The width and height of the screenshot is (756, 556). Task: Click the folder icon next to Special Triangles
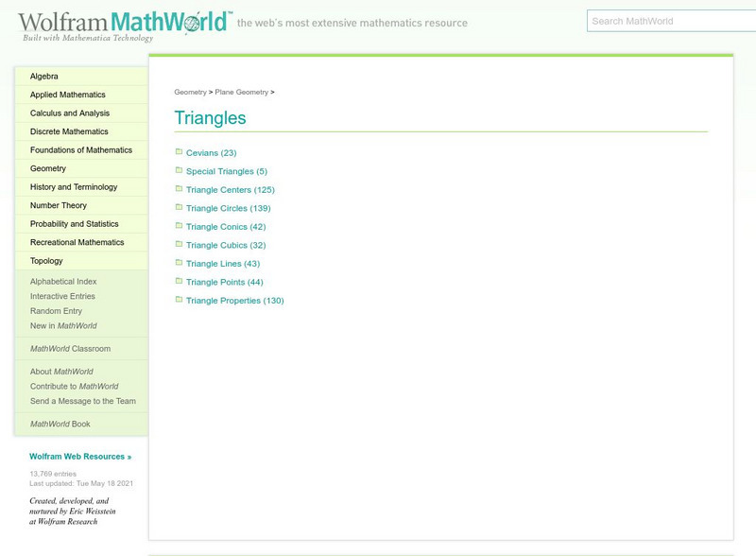[x=178, y=170]
